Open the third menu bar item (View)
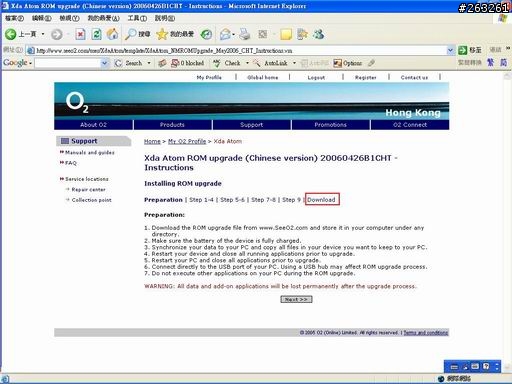The image size is (512, 384). click(x=69, y=18)
